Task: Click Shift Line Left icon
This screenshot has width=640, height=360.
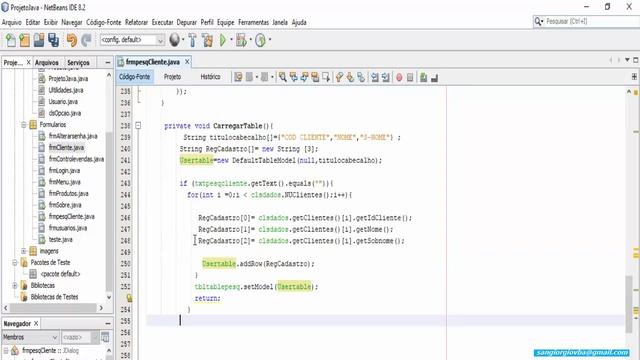Action: 375,77
